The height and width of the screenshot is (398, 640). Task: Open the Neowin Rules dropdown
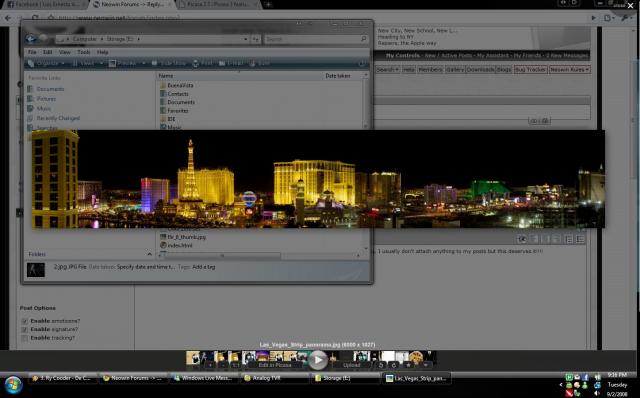click(x=569, y=69)
